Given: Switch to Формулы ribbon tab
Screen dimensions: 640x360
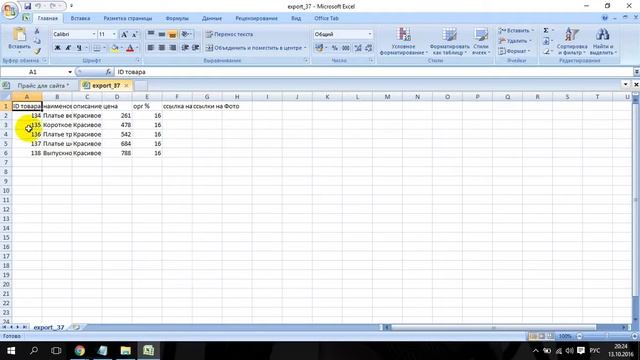Looking at the screenshot, I should [177, 18].
